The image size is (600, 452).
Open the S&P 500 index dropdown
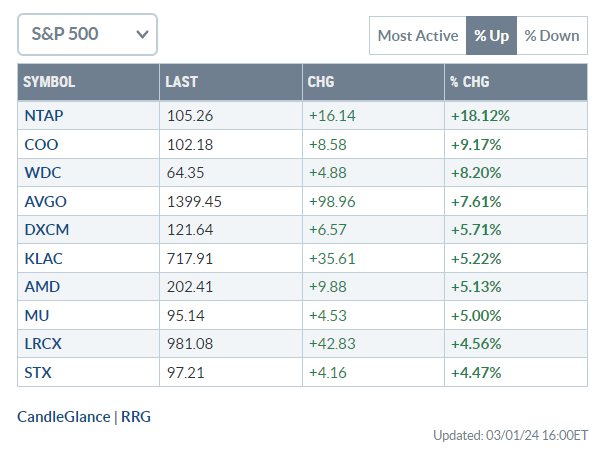point(87,35)
